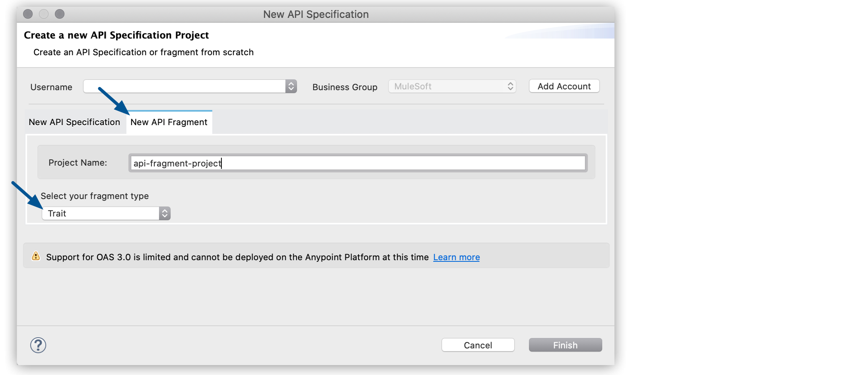The image size is (868, 375).
Task: Click the warning triangle beside the OAS notice
Action: (x=35, y=256)
